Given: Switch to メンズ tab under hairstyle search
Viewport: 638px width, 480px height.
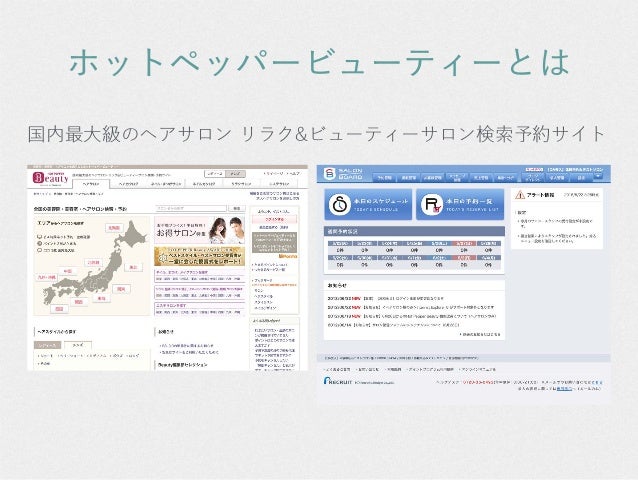Looking at the screenshot, I should click(77, 345).
